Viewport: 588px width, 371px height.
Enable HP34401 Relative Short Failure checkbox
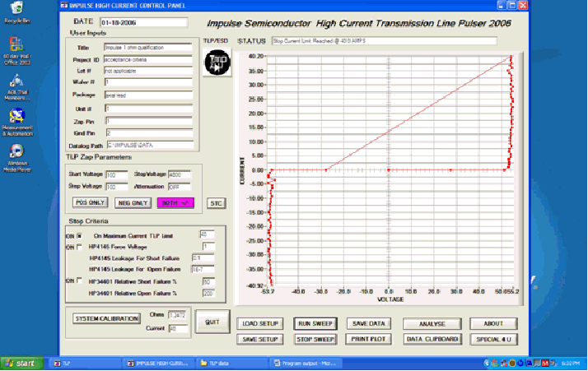[80, 281]
